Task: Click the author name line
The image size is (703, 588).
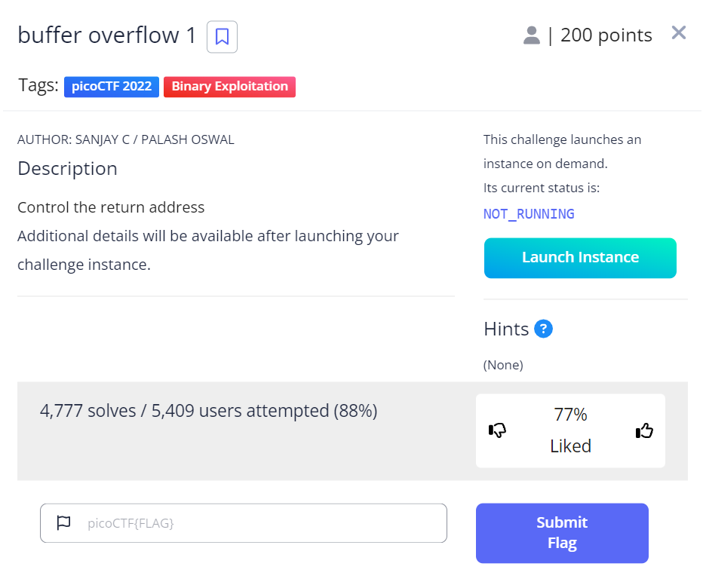Action: (x=126, y=139)
